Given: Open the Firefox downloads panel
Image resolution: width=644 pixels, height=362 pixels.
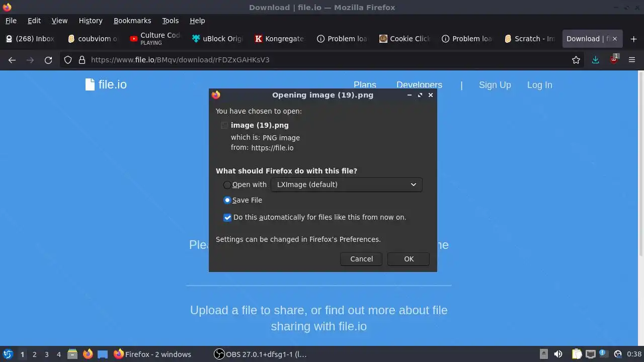Looking at the screenshot, I should tap(595, 60).
